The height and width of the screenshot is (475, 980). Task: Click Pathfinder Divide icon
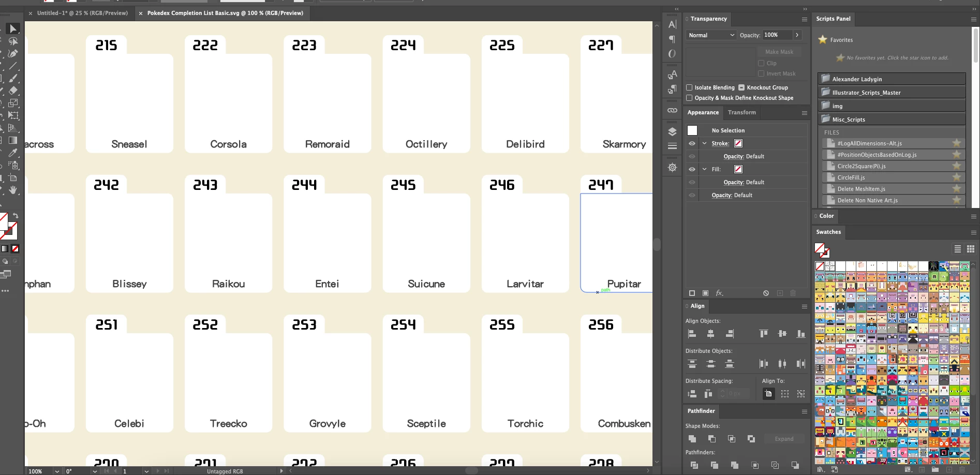pyautogui.click(x=694, y=465)
